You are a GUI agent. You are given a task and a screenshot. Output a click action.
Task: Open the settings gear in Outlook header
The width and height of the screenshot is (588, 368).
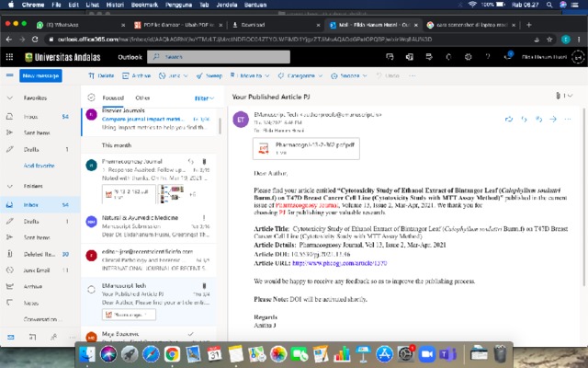468,57
